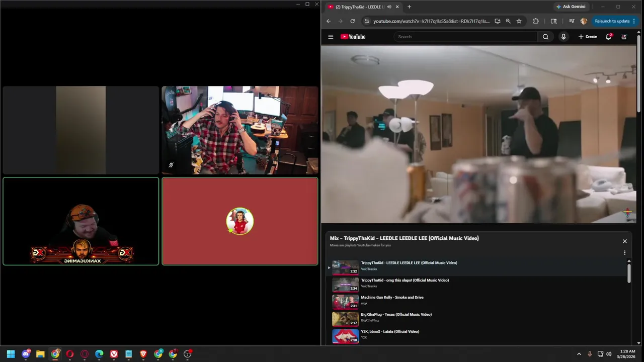Viewport: 644px width, 362px height.
Task: Open the YouTube Create button
Action: (587, 37)
